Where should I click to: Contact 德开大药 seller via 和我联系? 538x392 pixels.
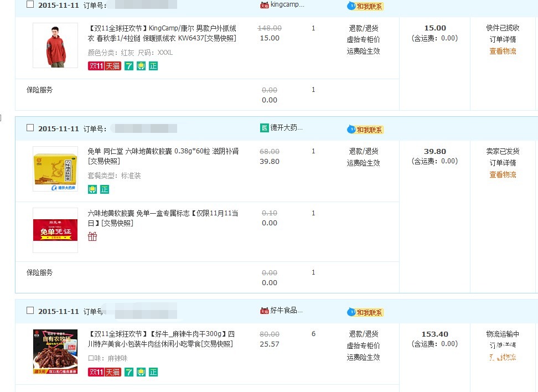pyautogui.click(x=365, y=130)
